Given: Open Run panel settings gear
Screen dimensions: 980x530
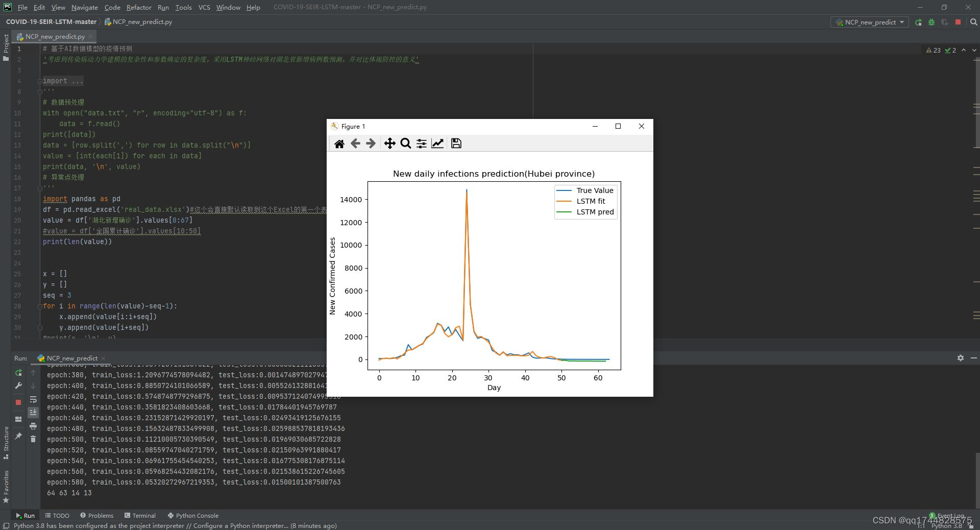Looking at the screenshot, I should [x=961, y=358].
